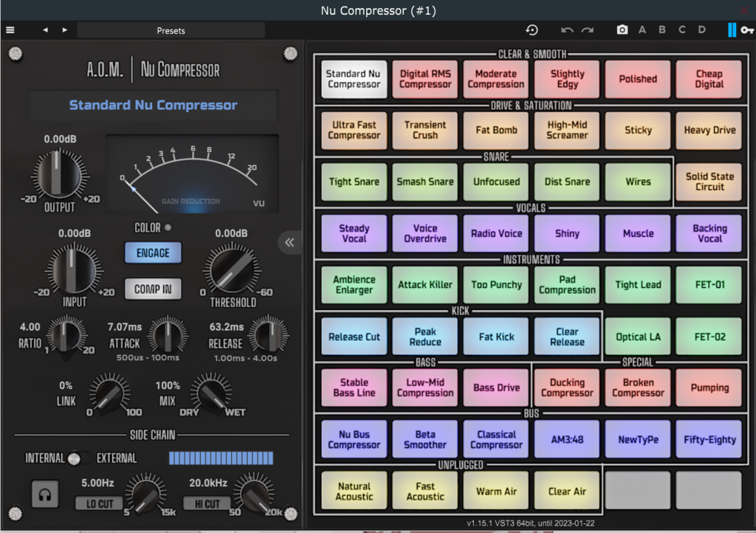Pick the AM3:48 preset
The width and height of the screenshot is (756, 533).
[567, 439]
